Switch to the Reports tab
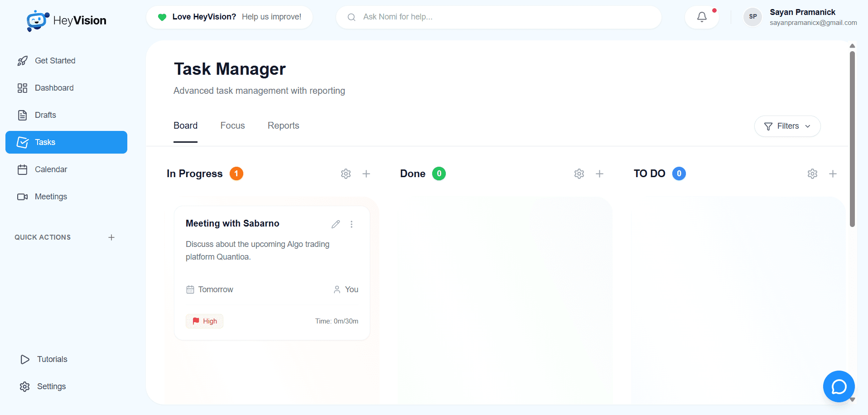868x415 pixels. click(283, 126)
